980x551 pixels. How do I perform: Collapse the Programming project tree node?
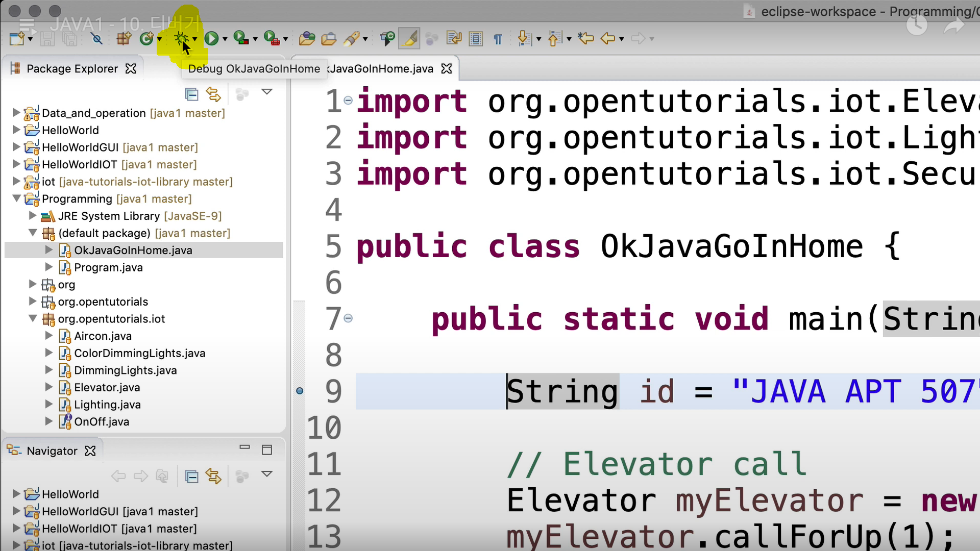tap(16, 198)
